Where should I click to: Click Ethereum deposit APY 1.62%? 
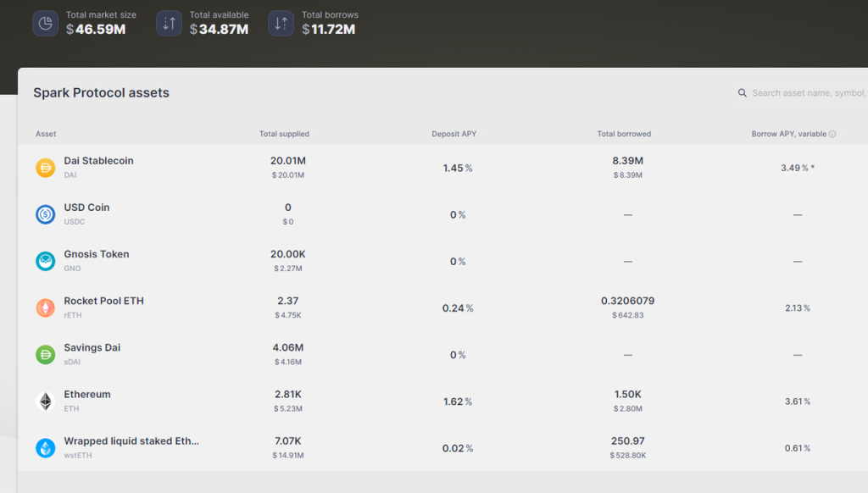coord(457,402)
